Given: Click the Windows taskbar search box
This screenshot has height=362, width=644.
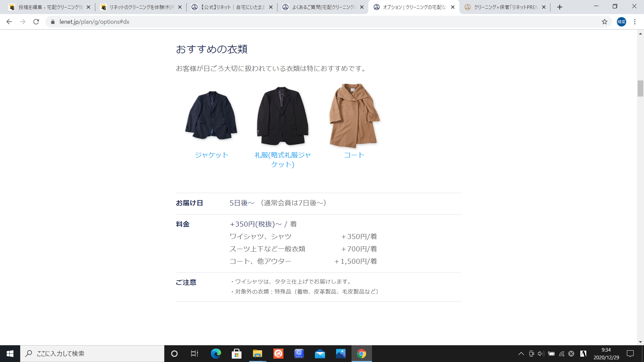Looking at the screenshot, I should 92,354.
